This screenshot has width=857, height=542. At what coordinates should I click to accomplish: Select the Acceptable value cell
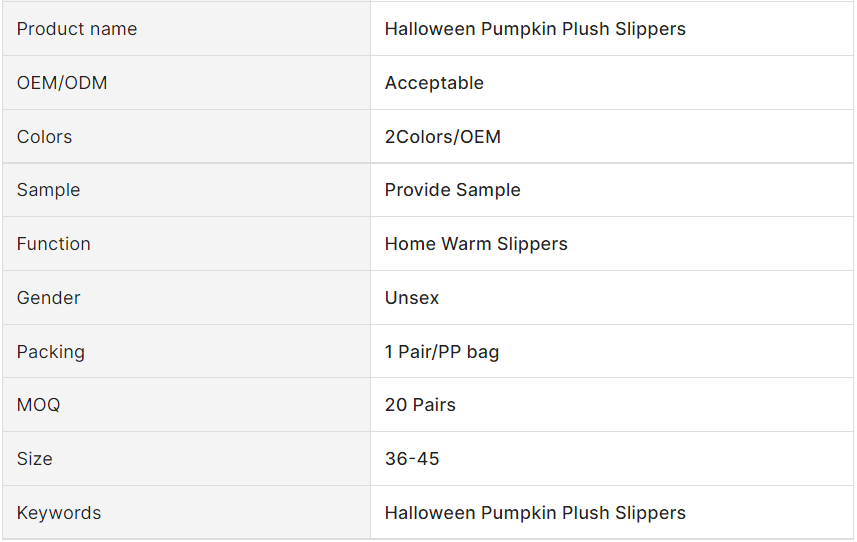(434, 83)
